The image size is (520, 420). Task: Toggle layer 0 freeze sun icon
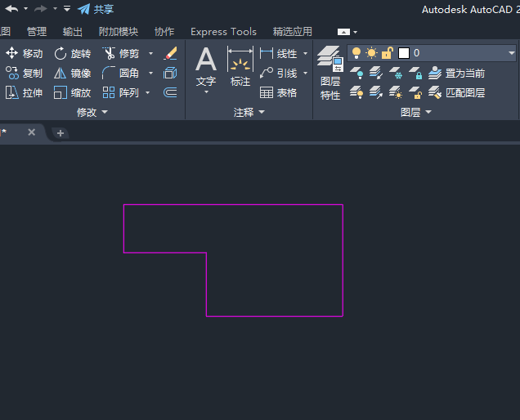[371, 53]
